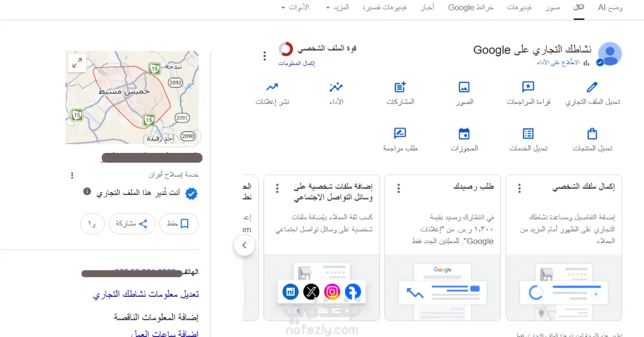Open three-dot menu beside قوة الملف الشخصي
This screenshot has width=644, height=337.
264,56
